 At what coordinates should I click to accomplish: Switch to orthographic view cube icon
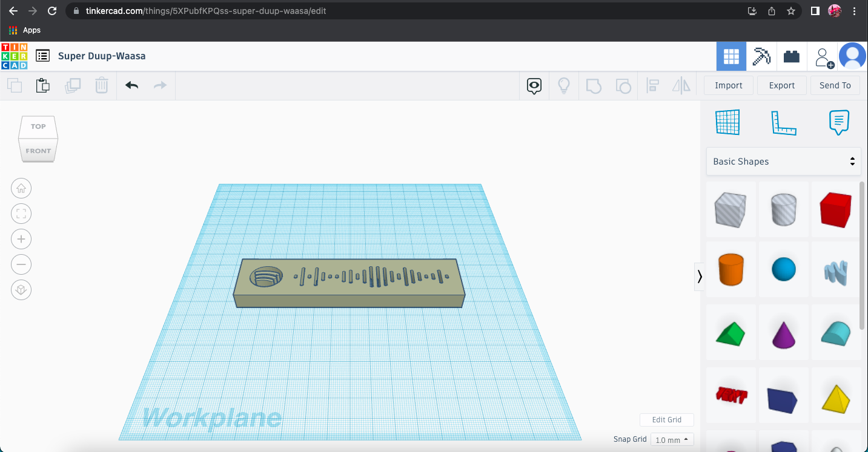click(21, 290)
